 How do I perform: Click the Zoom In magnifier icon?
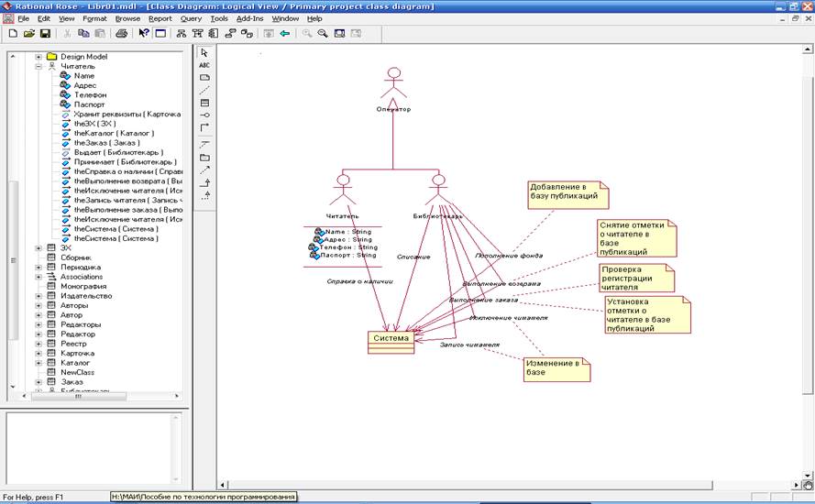[x=306, y=34]
